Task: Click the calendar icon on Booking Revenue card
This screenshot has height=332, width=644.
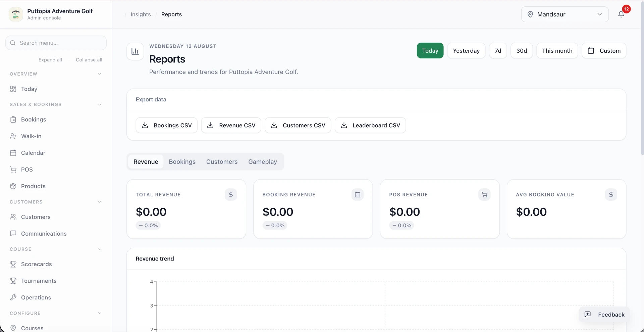Action: coord(358,195)
